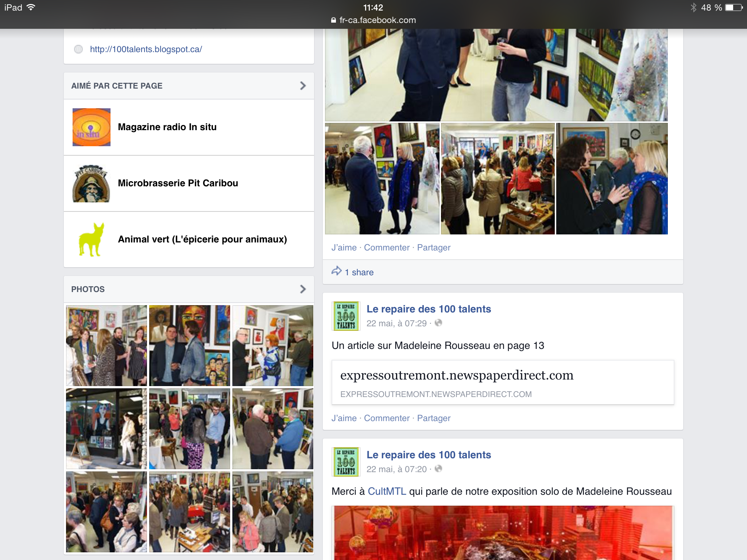Open the Magazine radio In situ logo

pyautogui.click(x=91, y=127)
